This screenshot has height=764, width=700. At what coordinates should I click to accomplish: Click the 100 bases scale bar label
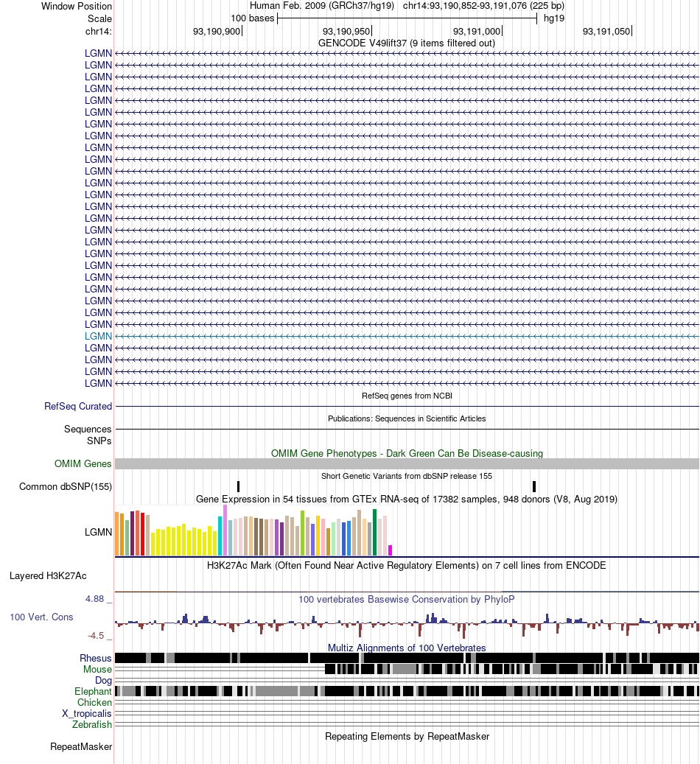253,18
